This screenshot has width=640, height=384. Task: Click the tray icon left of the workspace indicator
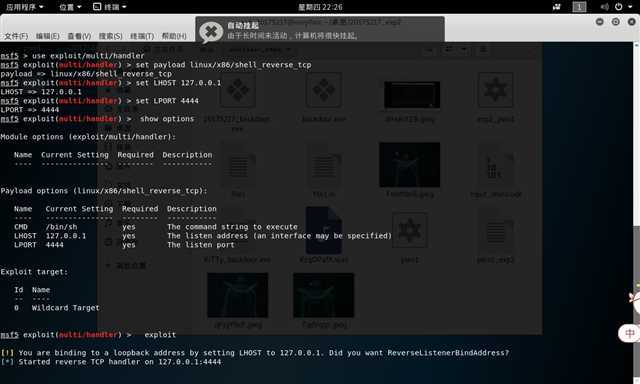556,7
